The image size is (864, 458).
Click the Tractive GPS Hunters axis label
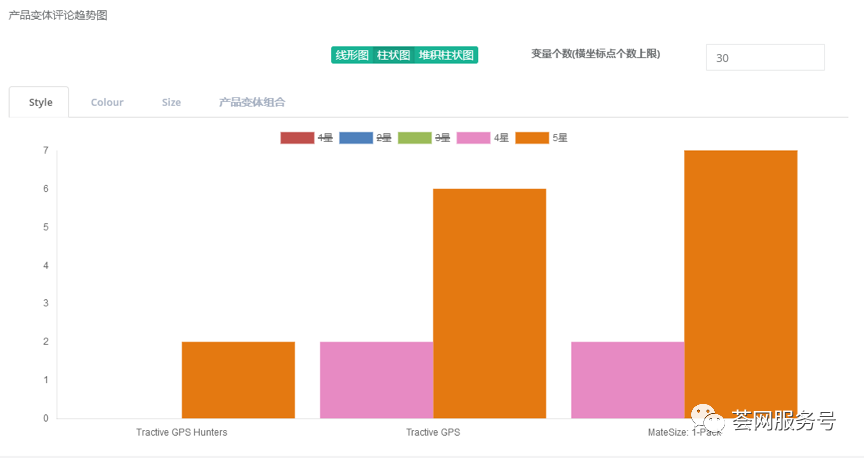[182, 433]
